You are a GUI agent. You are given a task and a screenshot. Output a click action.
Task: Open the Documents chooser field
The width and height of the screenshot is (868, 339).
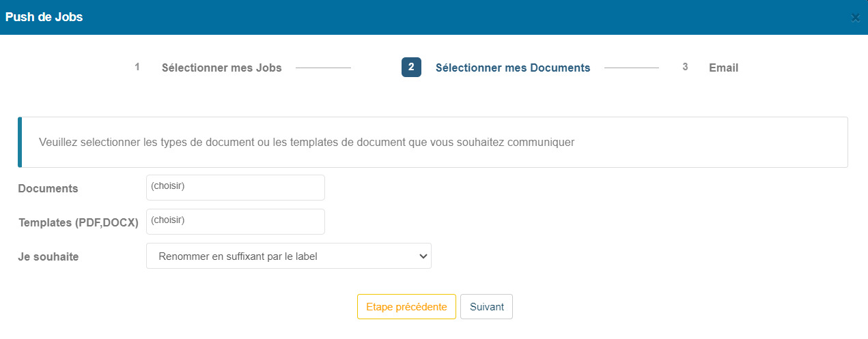pyautogui.click(x=236, y=188)
